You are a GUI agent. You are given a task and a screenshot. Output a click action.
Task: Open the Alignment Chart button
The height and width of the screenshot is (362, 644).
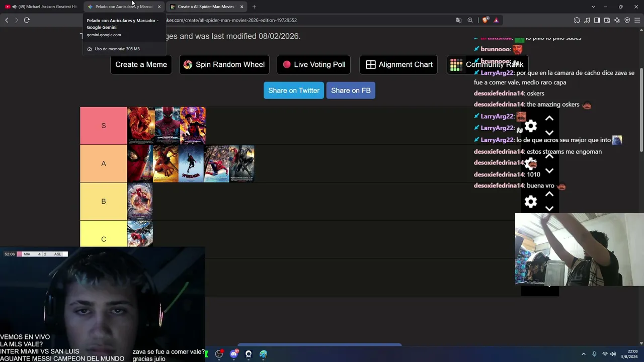399,64
